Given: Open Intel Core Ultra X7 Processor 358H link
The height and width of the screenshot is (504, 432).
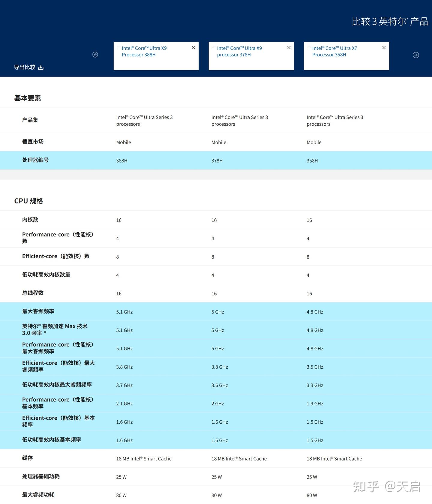Looking at the screenshot, I should [334, 51].
